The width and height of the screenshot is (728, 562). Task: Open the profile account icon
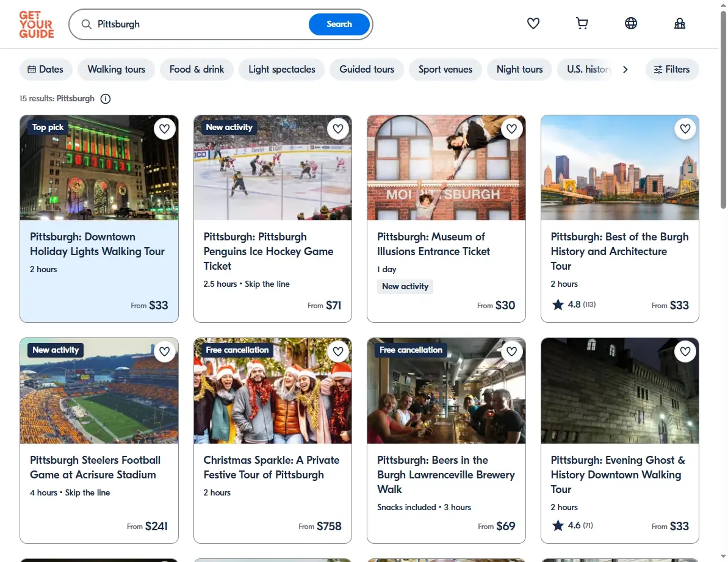tap(679, 23)
